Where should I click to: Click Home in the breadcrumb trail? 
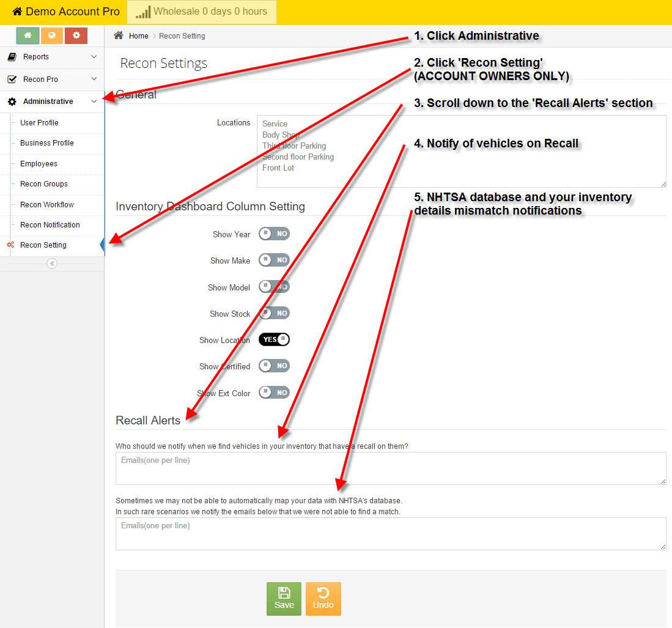click(x=138, y=35)
